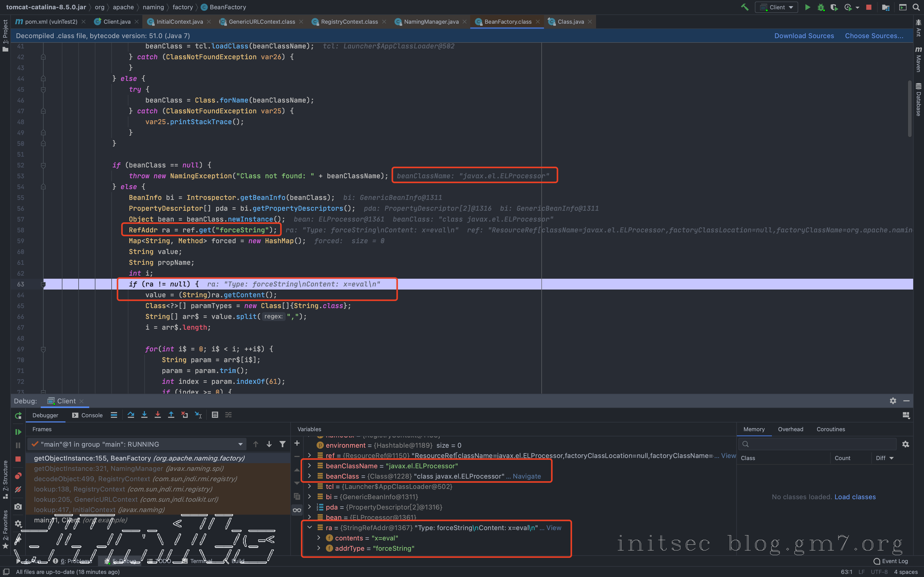
Task: Click the Download Sources link
Action: 804,36
